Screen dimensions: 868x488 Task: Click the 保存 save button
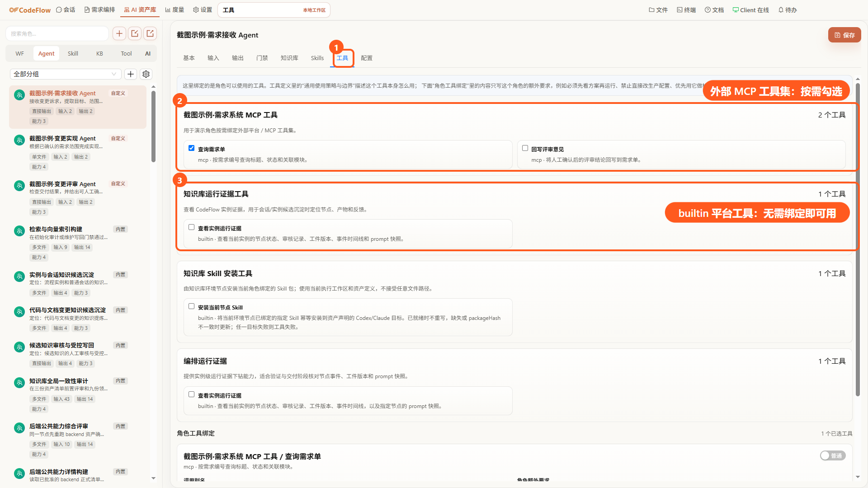[x=844, y=35]
